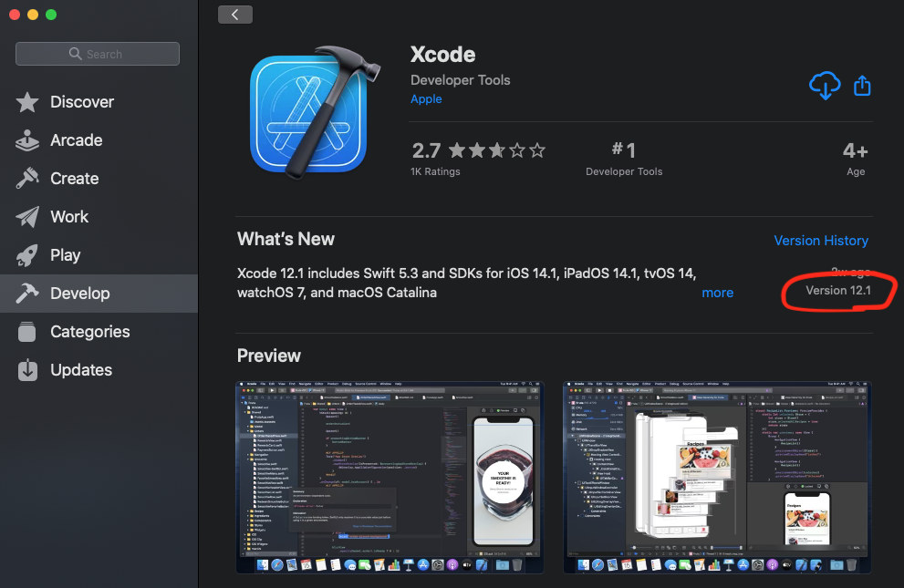Click the Developer Tools category subtitle
904x588 pixels.
tap(460, 80)
